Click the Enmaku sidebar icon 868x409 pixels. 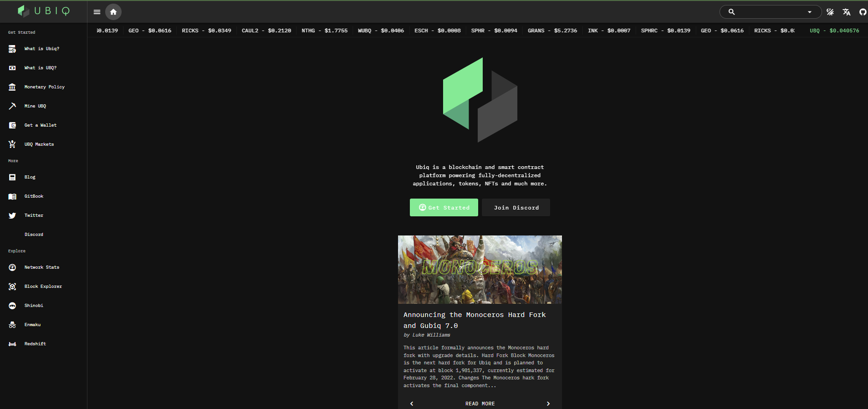[12, 325]
